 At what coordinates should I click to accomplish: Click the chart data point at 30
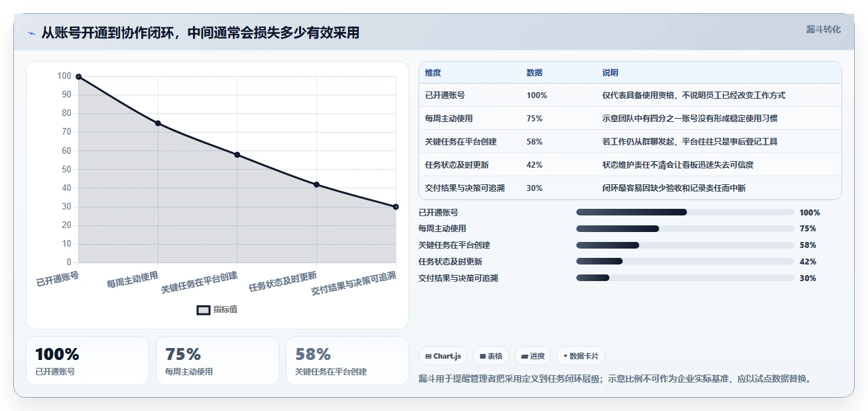pyautogui.click(x=396, y=207)
